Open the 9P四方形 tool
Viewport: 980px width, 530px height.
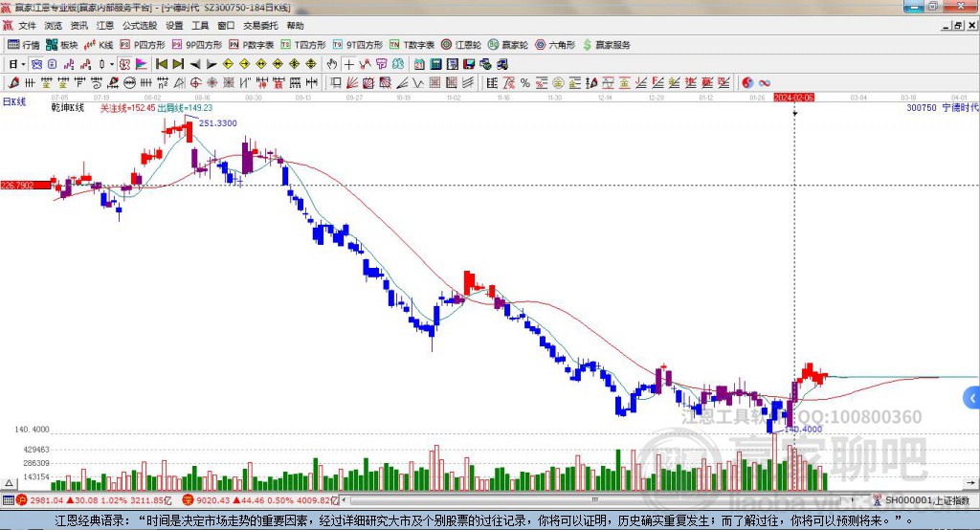click(x=197, y=45)
